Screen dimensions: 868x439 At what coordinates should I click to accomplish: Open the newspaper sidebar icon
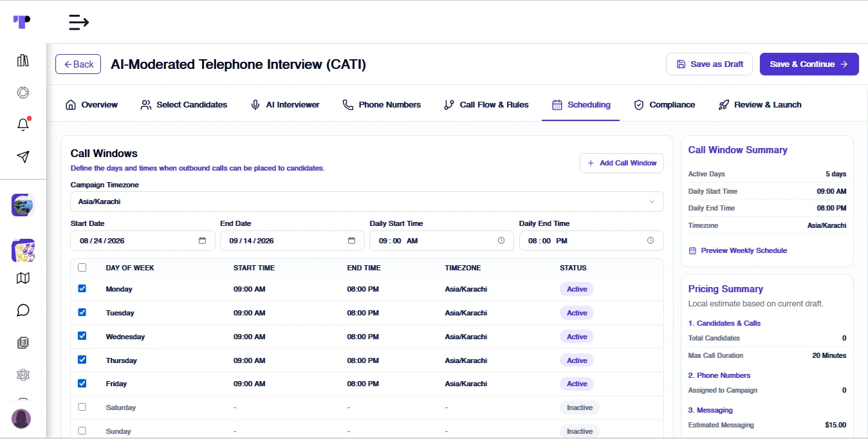click(23, 342)
